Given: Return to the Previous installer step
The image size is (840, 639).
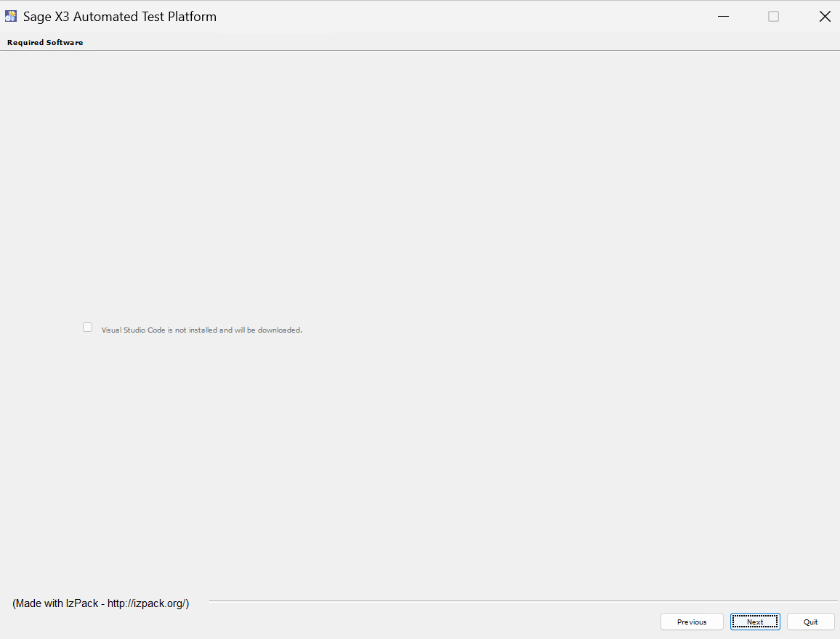Looking at the screenshot, I should coord(692,622).
